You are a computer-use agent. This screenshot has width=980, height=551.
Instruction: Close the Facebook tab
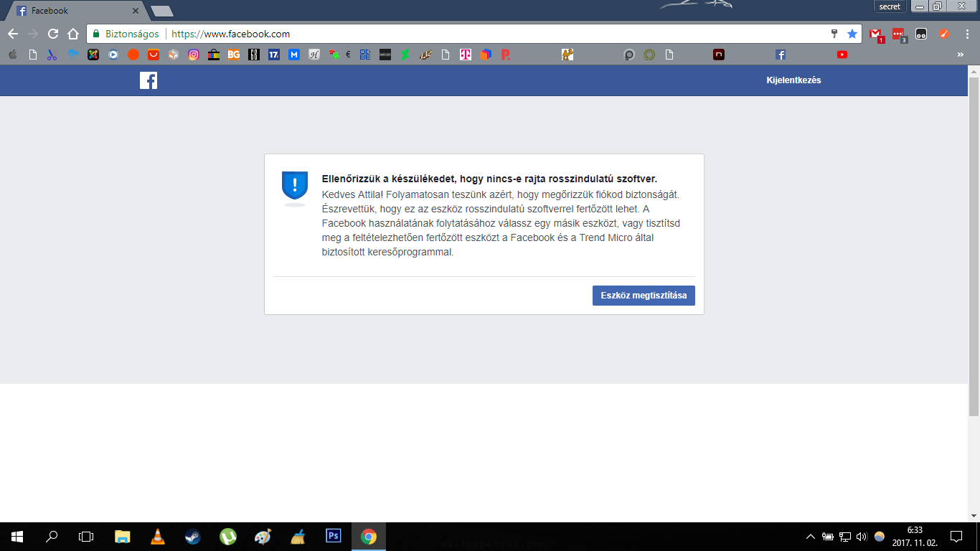136,11
